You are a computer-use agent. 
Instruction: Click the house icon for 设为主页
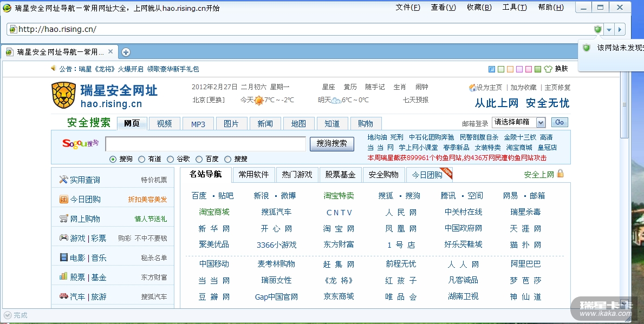tap(472, 88)
